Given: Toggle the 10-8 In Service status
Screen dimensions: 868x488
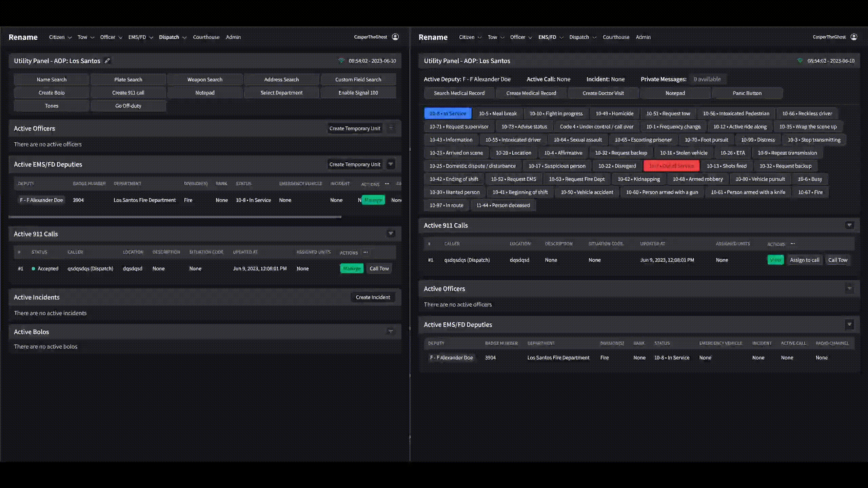Looking at the screenshot, I should 448,114.
